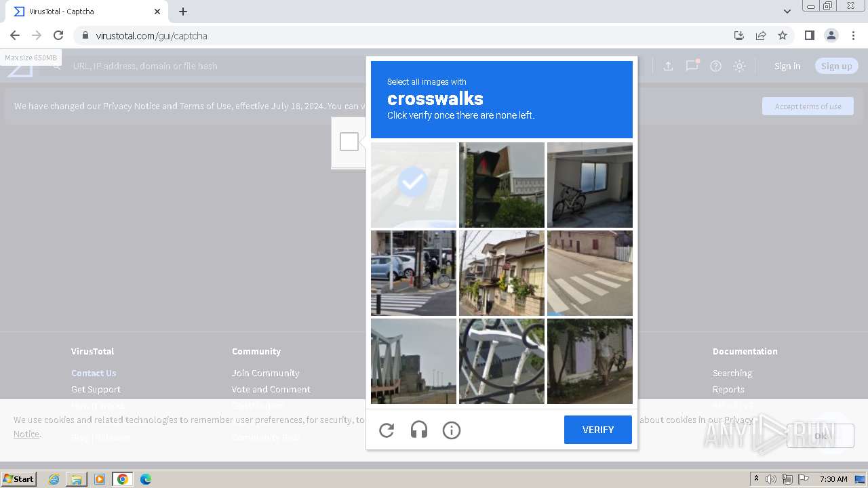The width and height of the screenshot is (868, 488).
Task: Open the Join Community link
Action: click(x=265, y=373)
